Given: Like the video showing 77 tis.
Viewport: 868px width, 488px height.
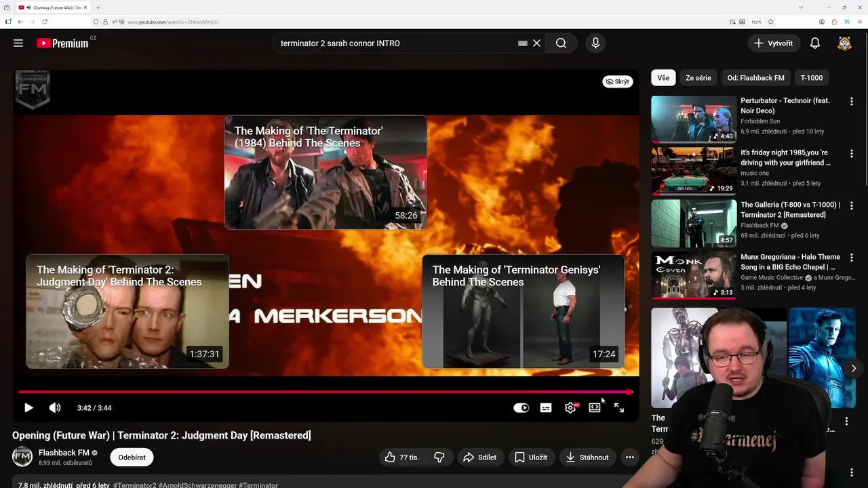Looking at the screenshot, I should click(402, 457).
